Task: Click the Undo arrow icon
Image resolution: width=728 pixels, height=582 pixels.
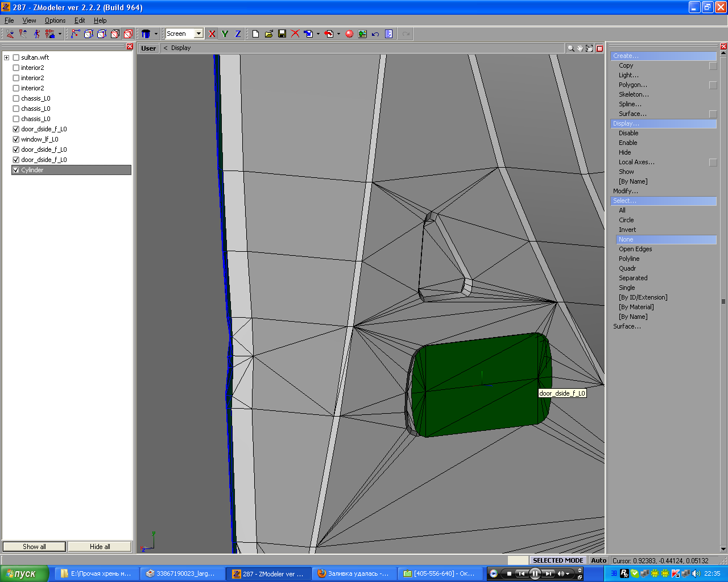Action: (375, 34)
